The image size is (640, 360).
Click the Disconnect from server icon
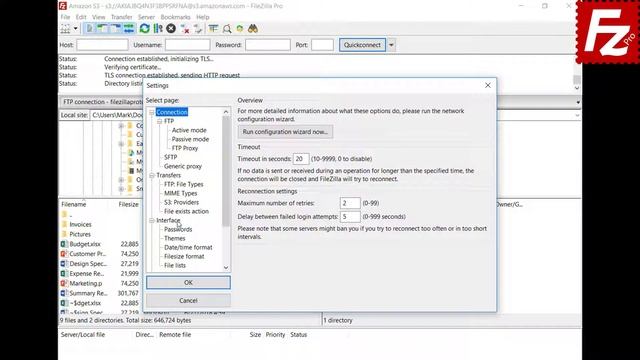tap(185, 29)
